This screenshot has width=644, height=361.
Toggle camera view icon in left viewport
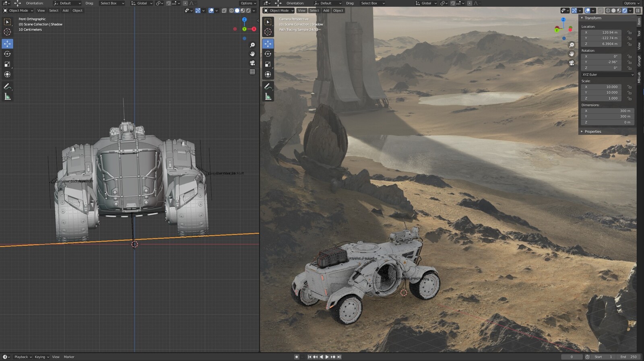coord(252,63)
